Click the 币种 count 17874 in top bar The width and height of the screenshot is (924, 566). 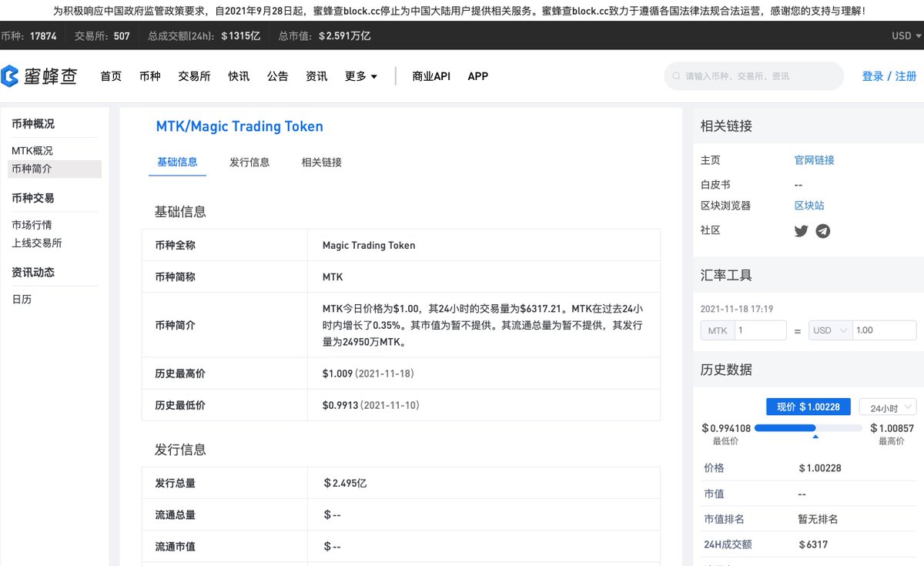point(43,36)
